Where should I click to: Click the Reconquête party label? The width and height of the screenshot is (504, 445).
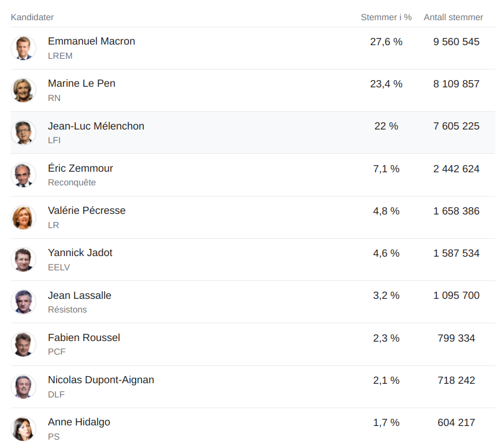(72, 182)
